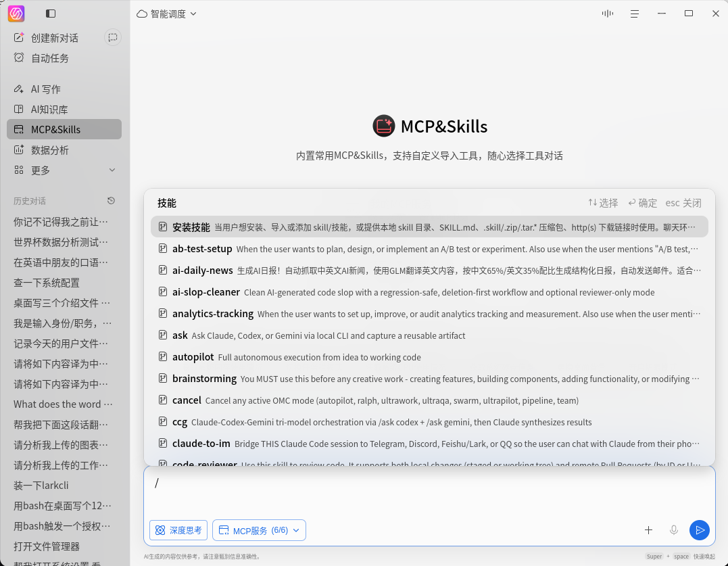
Task: Click the AI knowledge base book icon
Action: [18, 109]
